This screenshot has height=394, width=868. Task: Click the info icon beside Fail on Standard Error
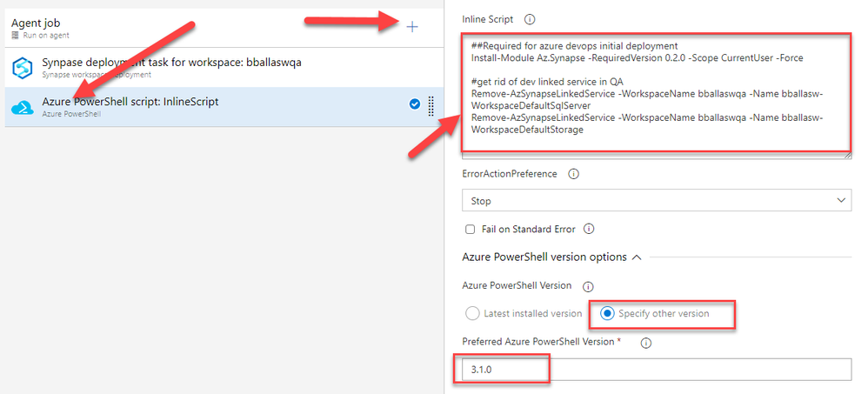589,230
